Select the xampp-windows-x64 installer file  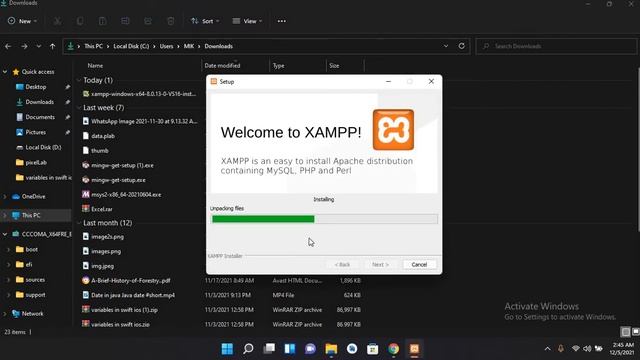pyautogui.click(x=139, y=94)
